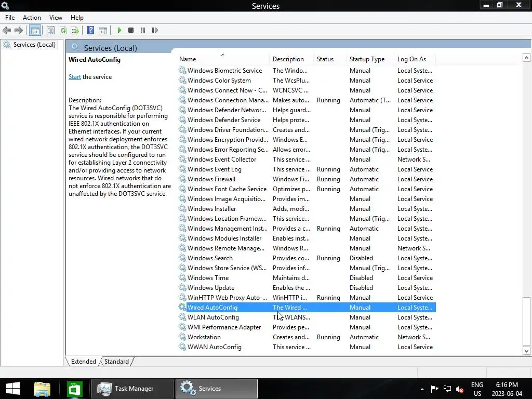Sort by the Name column header

pos(223,59)
